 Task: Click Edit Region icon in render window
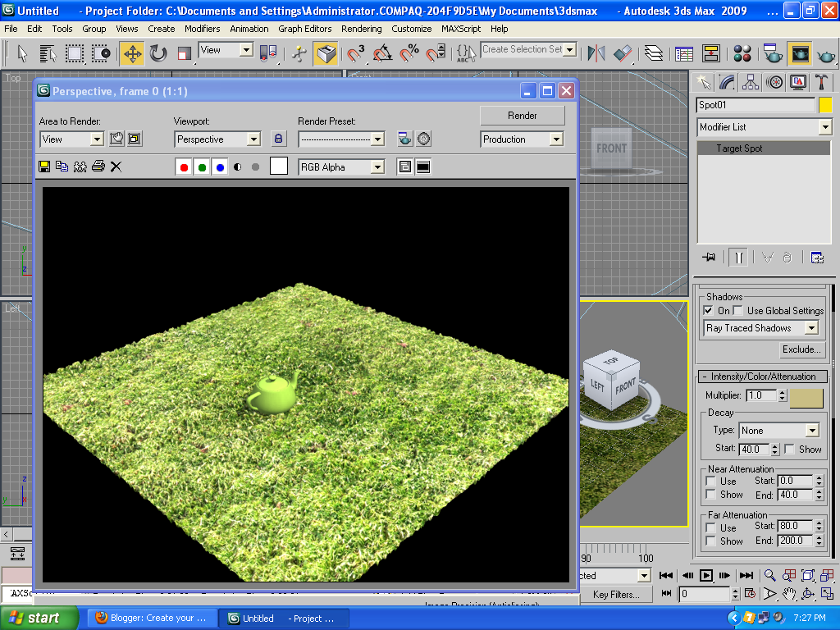click(116, 139)
